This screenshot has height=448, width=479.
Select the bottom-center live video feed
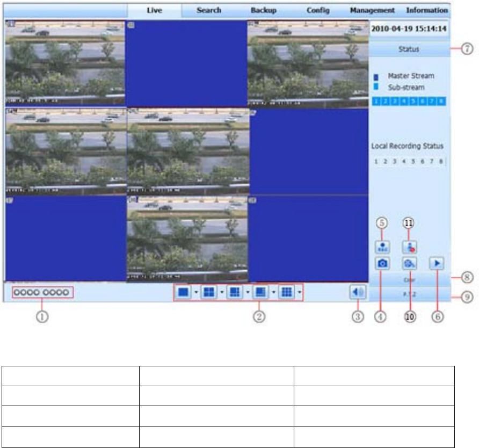187,239
